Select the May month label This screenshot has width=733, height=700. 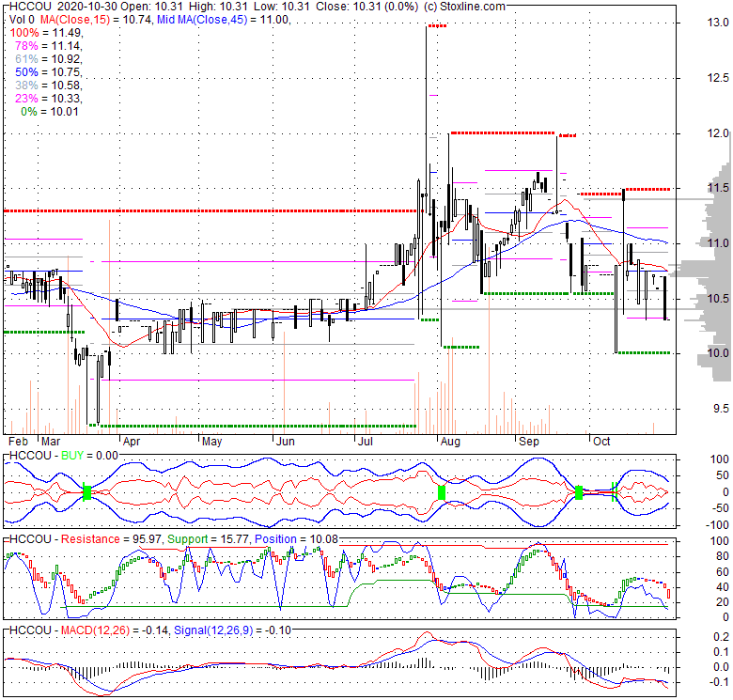(x=211, y=442)
